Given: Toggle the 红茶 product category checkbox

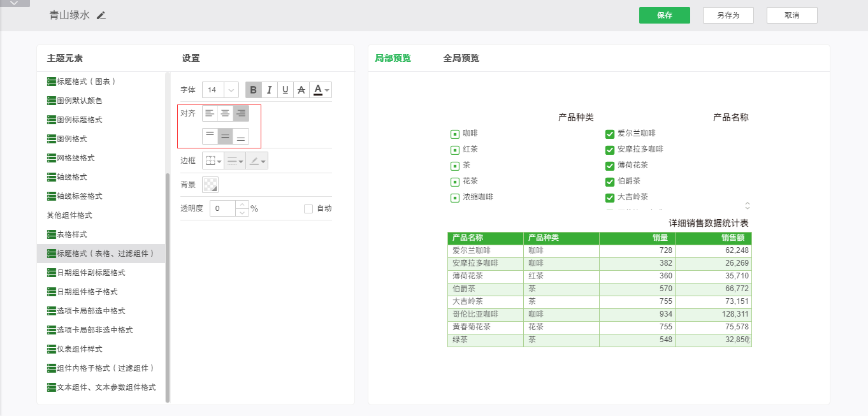Looking at the screenshot, I should click(x=455, y=150).
